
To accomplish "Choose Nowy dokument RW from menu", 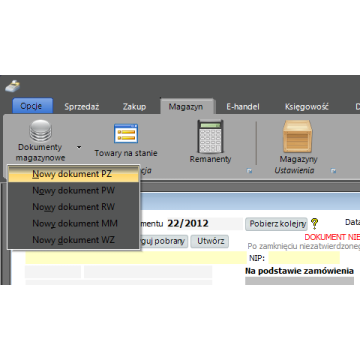I will [x=73, y=207].
